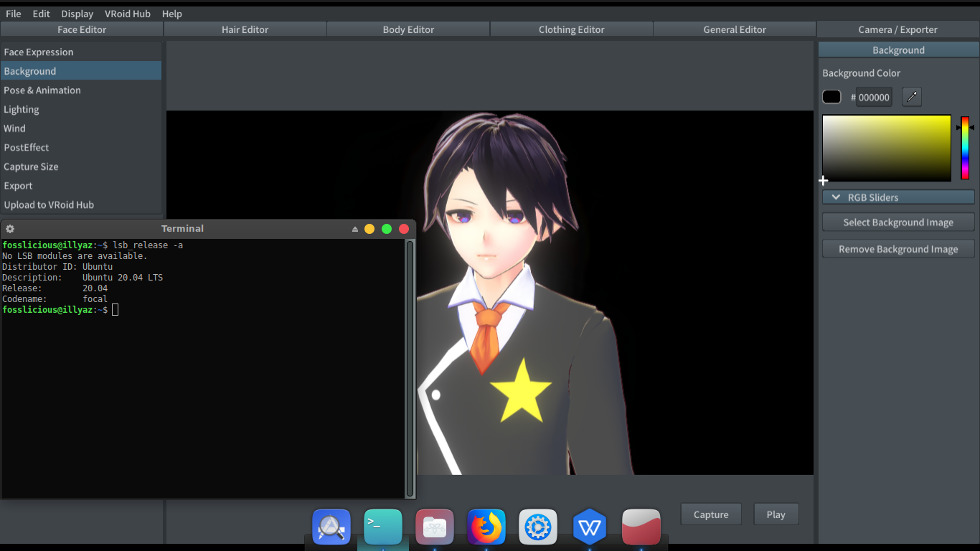The width and height of the screenshot is (980, 551).
Task: Adjust the vertical hue slider
Action: pyautogui.click(x=965, y=149)
